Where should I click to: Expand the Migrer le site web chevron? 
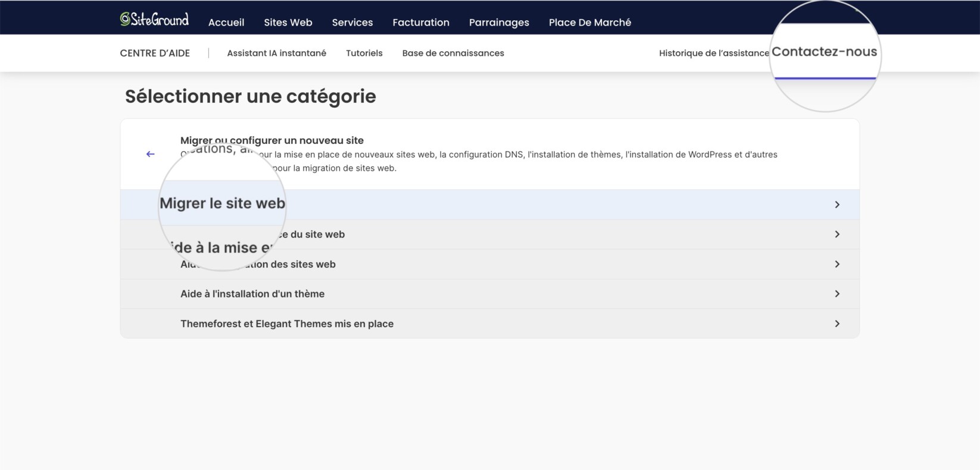point(837,205)
